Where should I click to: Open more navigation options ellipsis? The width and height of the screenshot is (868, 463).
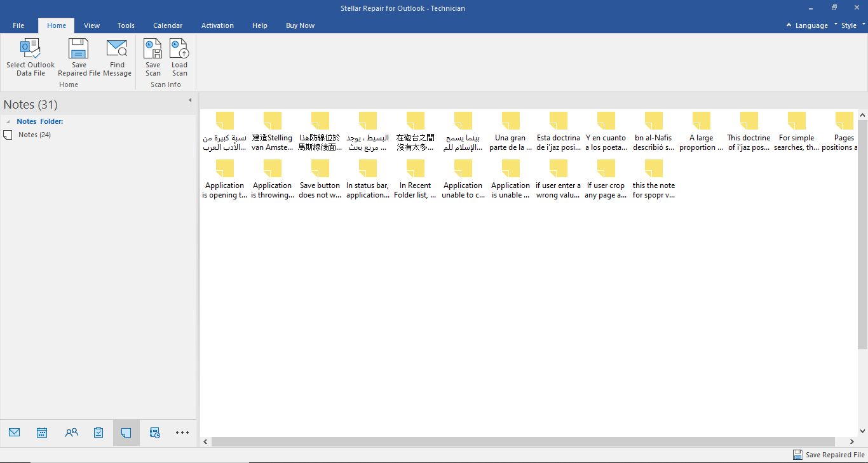point(182,433)
